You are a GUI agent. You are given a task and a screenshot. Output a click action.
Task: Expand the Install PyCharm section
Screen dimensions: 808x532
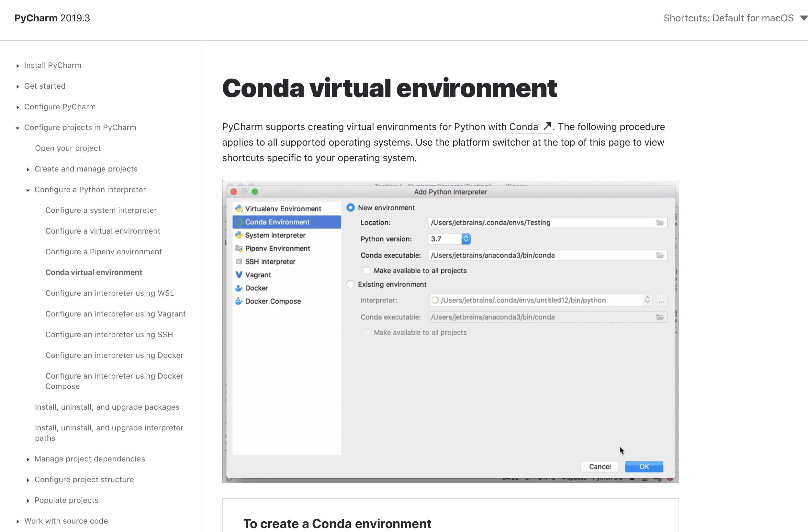(x=18, y=66)
